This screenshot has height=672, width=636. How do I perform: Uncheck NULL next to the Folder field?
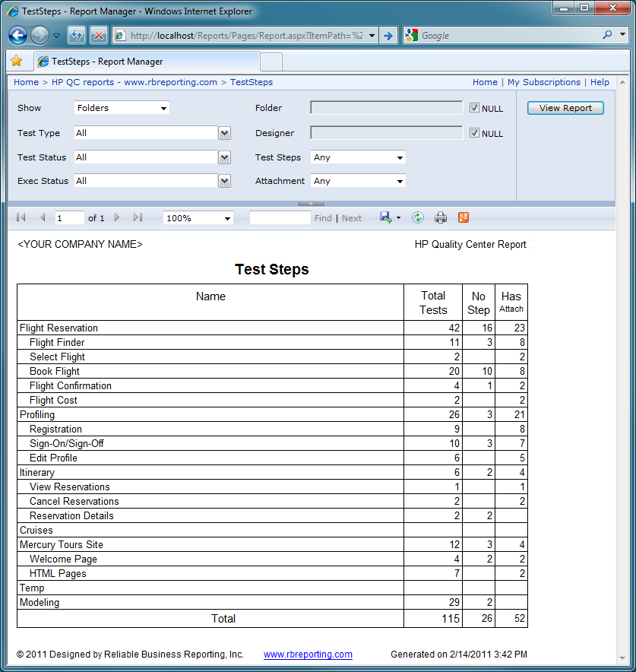[473, 108]
